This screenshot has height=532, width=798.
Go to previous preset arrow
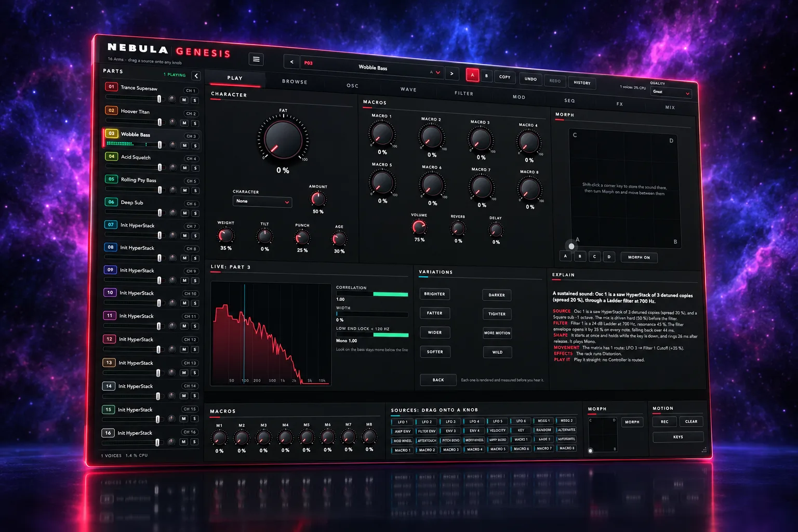coord(291,62)
